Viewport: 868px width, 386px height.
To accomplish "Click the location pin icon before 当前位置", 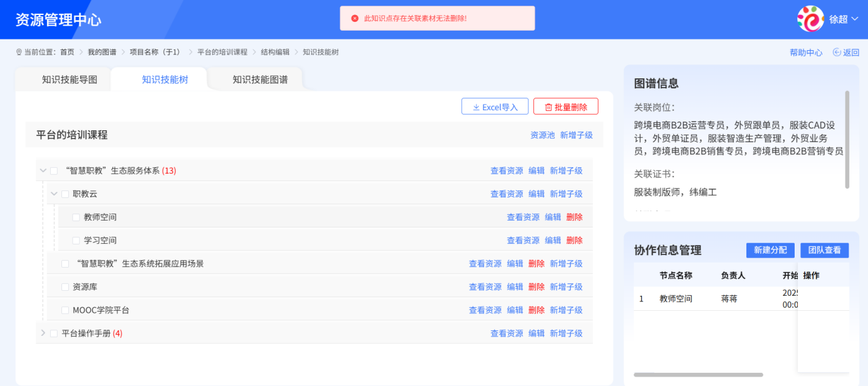I will tap(18, 51).
